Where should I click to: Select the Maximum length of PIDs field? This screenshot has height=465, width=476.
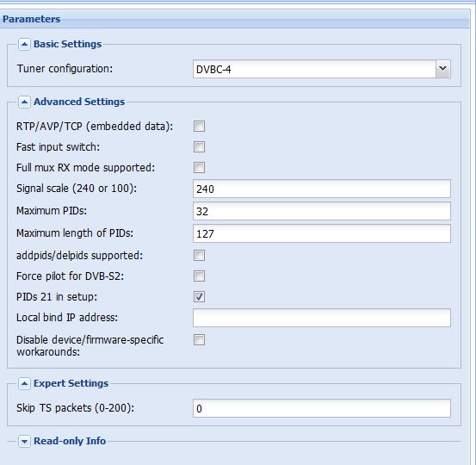click(322, 233)
